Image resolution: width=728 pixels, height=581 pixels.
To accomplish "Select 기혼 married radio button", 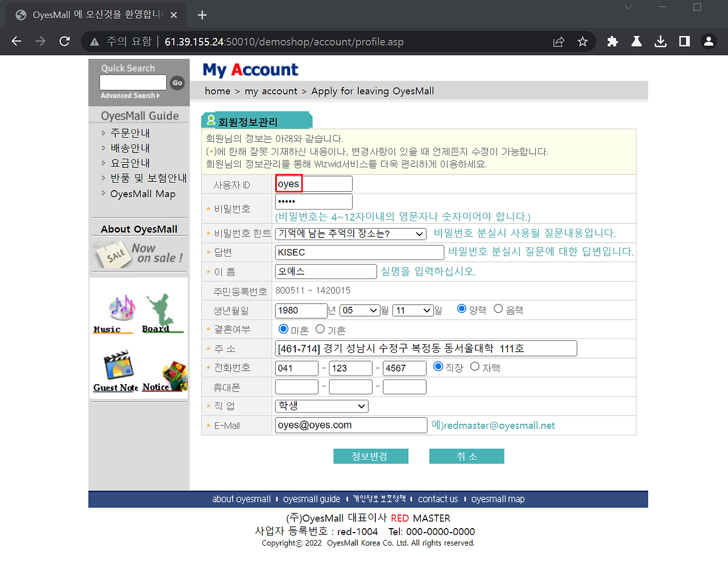I will (320, 329).
